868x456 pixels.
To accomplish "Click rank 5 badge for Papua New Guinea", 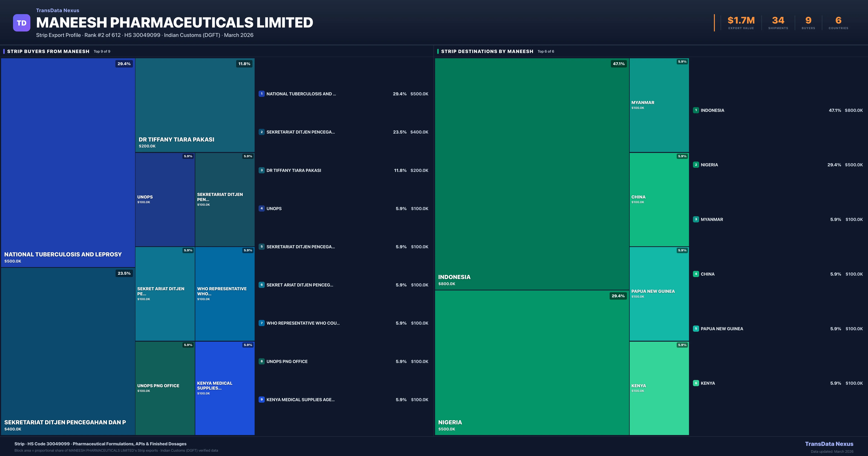I will 696,328.
